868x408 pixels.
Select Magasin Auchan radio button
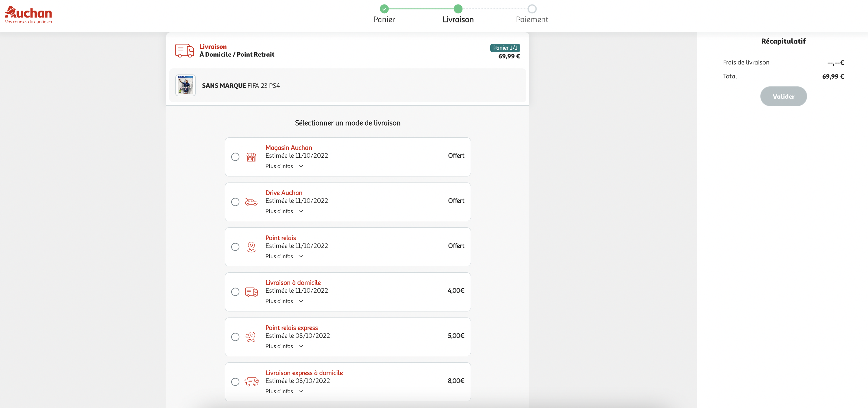235,157
